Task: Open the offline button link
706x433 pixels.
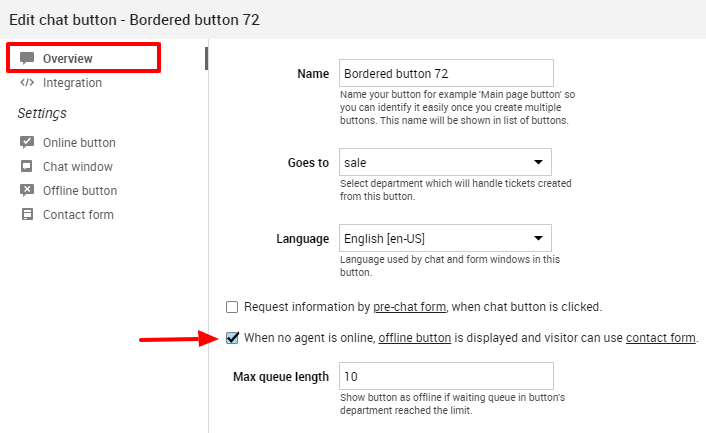Action: 414,338
